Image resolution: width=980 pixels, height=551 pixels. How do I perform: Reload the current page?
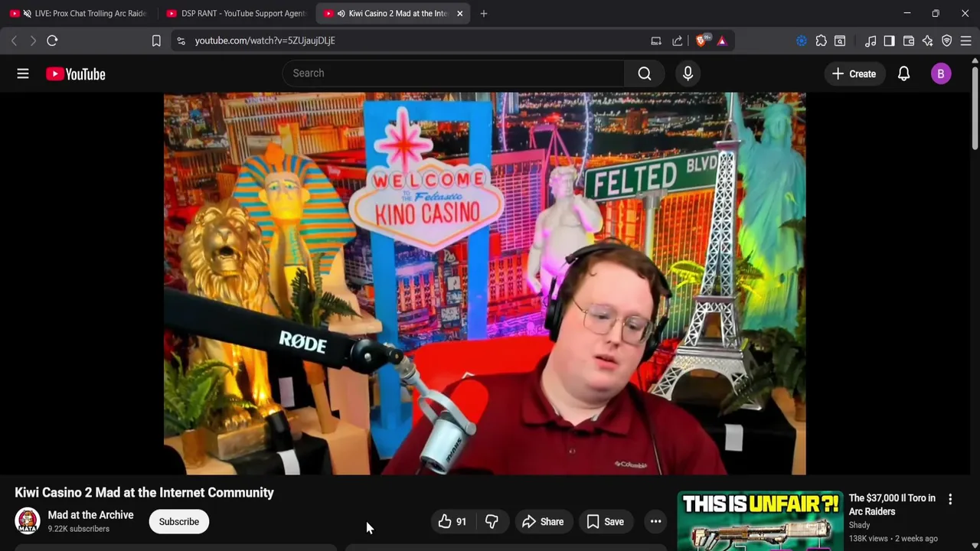coord(52,41)
